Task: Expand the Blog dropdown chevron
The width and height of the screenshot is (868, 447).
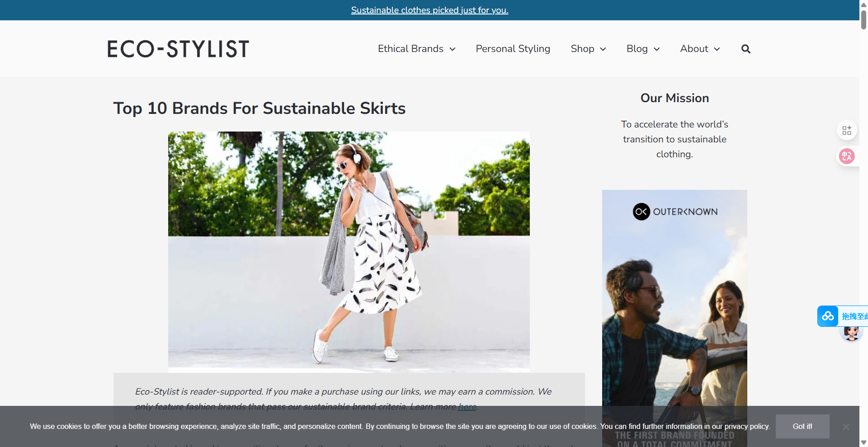Action: [657, 49]
